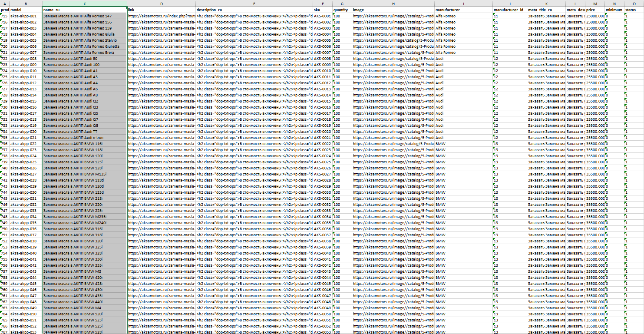Click sku cell 'AKS-0008'
Screen dimensions: 644x334
323,58
